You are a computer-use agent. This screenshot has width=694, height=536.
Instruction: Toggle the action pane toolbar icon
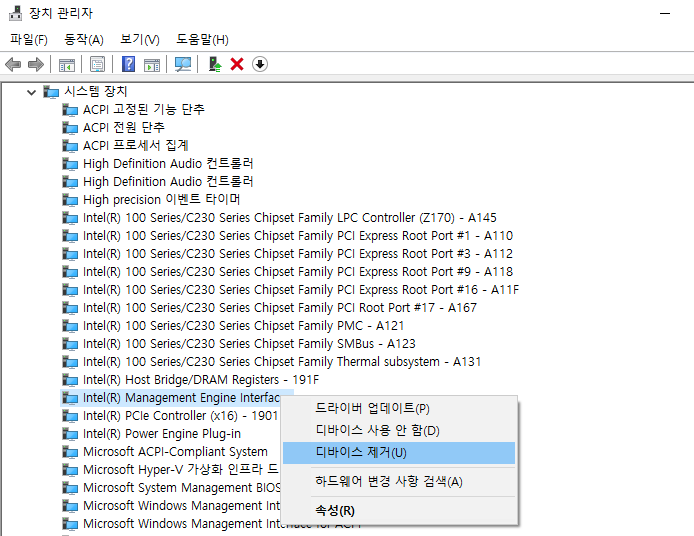click(152, 65)
